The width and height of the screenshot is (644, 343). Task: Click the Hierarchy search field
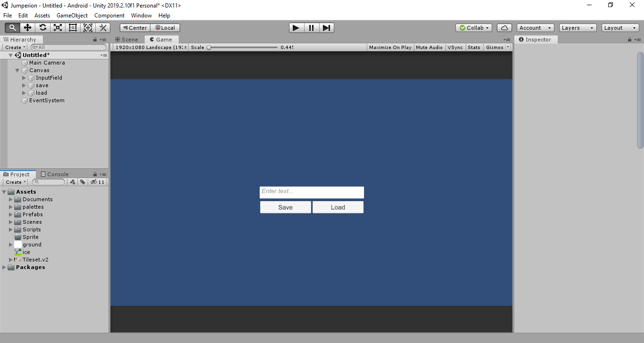click(x=69, y=47)
